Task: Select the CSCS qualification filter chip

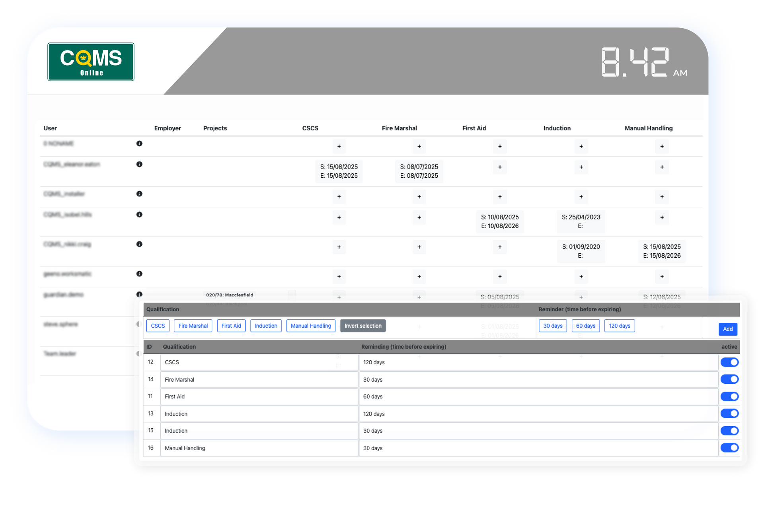Action: (x=158, y=326)
